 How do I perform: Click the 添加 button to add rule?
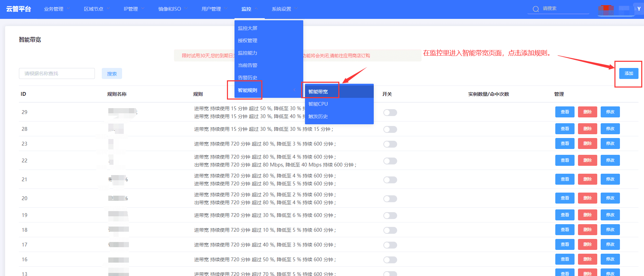[x=629, y=73]
